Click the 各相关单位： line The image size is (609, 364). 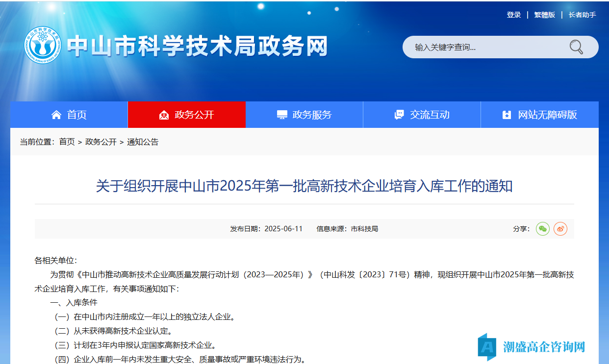click(55, 260)
